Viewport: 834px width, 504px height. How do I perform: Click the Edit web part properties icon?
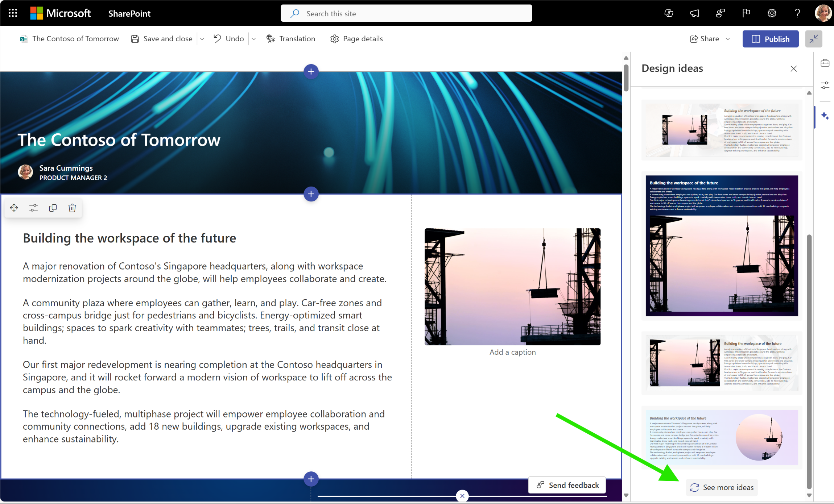(x=33, y=208)
